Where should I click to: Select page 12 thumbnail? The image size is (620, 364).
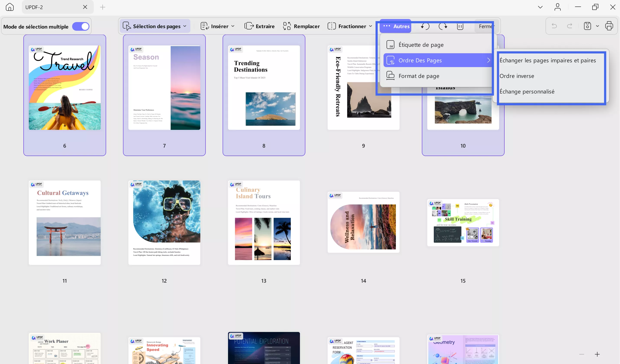164,223
